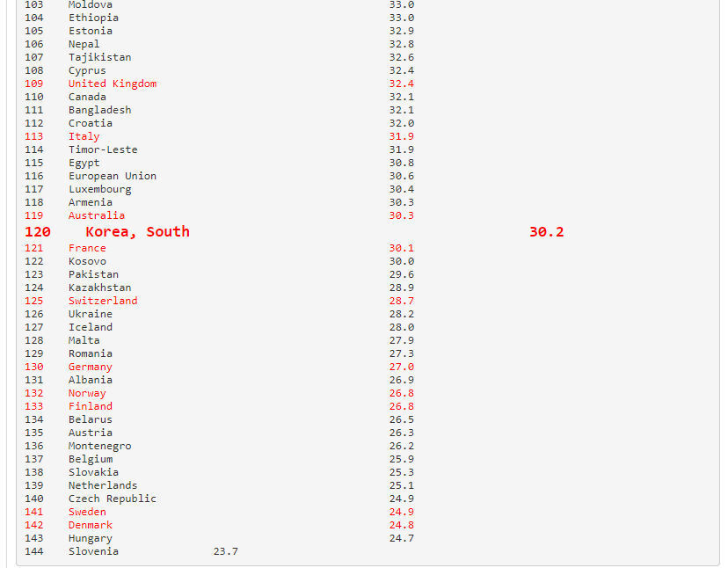Click the red "Italy" country name

coord(84,136)
